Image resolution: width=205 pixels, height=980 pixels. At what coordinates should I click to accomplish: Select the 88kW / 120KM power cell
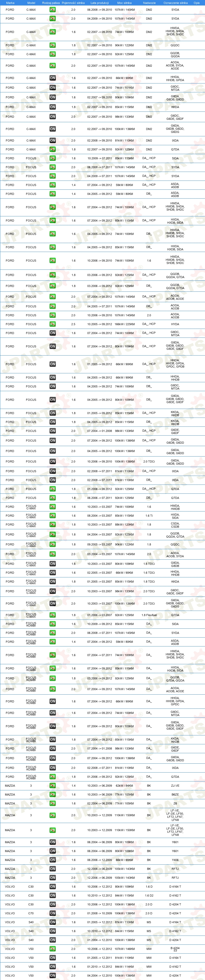125,525
